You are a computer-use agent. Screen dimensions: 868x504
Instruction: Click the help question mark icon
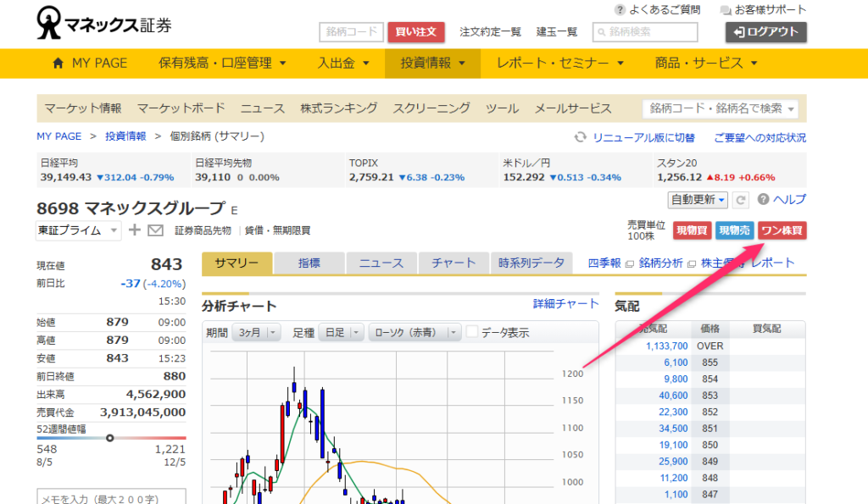point(763,200)
